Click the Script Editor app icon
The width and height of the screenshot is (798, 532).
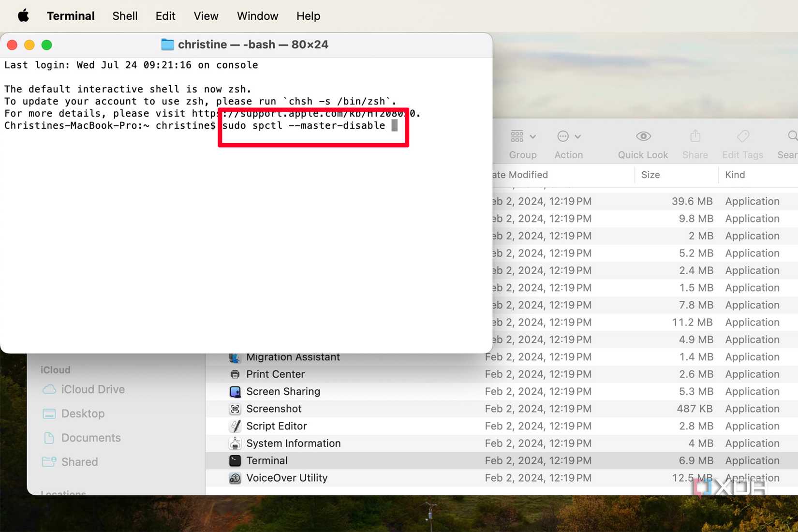[236, 426]
